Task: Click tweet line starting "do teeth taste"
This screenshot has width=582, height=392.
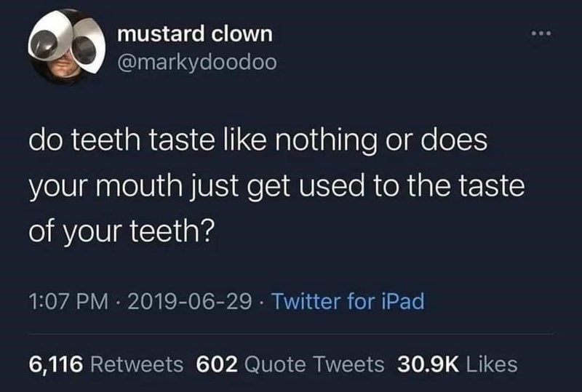Action: click(258, 140)
